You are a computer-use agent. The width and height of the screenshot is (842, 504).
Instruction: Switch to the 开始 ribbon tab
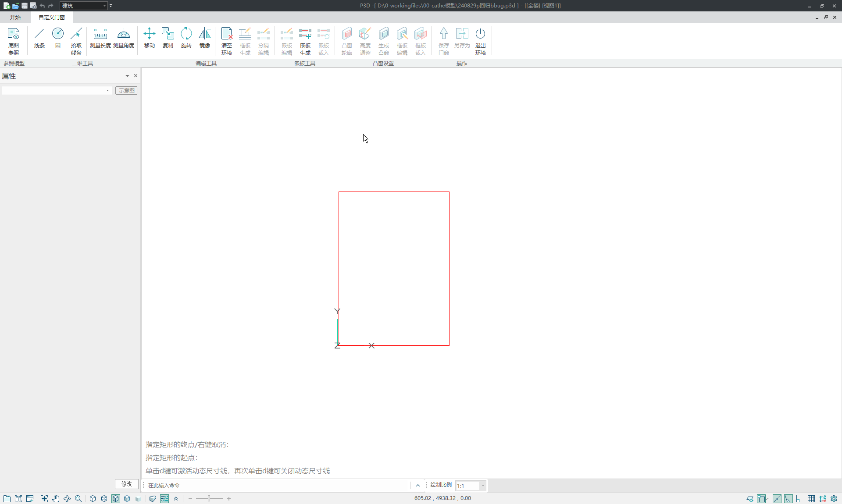15,17
